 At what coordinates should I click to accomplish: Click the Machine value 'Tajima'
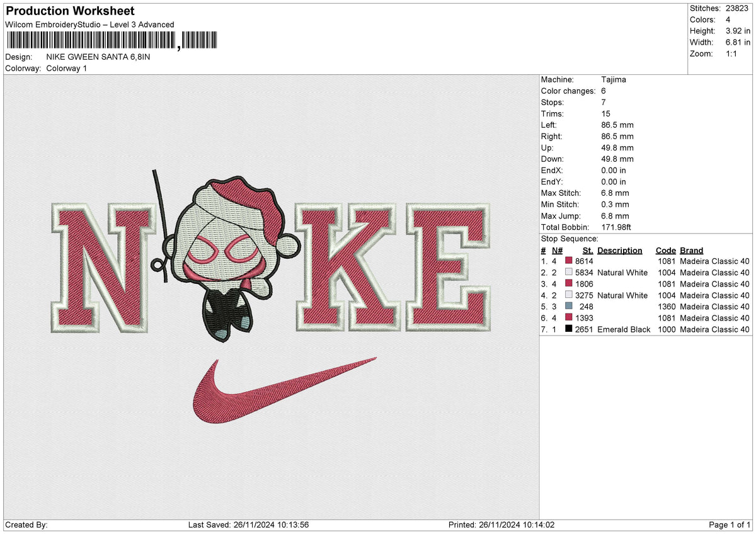(614, 80)
